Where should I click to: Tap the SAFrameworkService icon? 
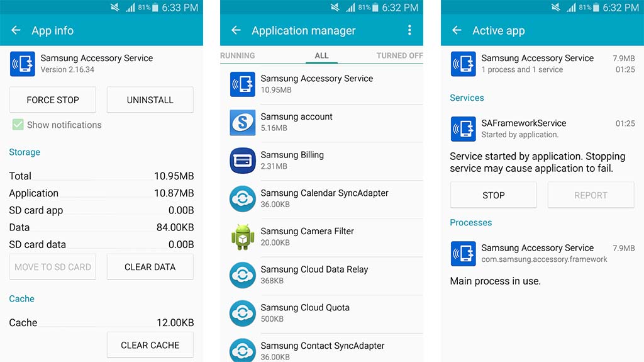(x=464, y=129)
